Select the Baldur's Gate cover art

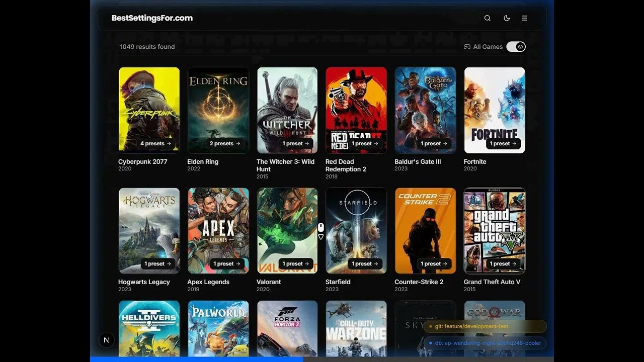426,110
